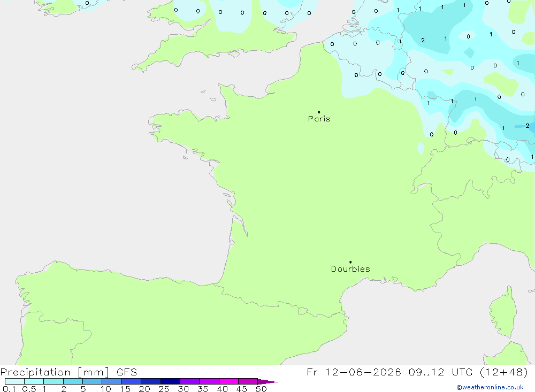Click the '50' legend scale label

[262, 389]
